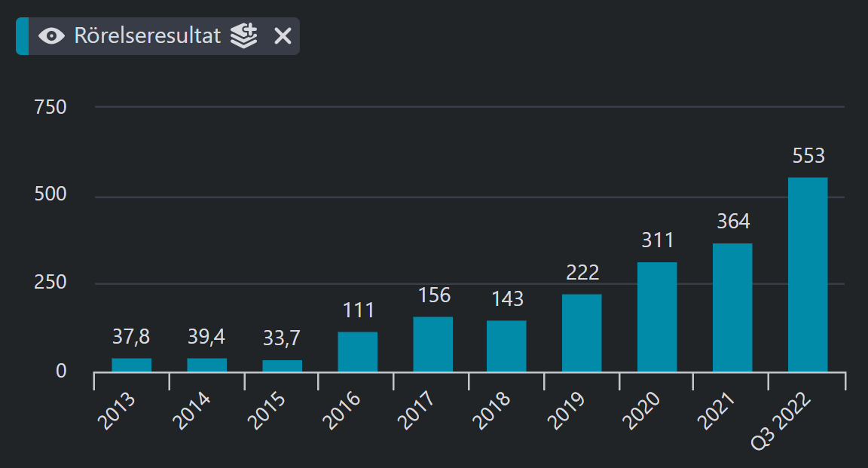Click the 553 value label

pyautogui.click(x=808, y=156)
